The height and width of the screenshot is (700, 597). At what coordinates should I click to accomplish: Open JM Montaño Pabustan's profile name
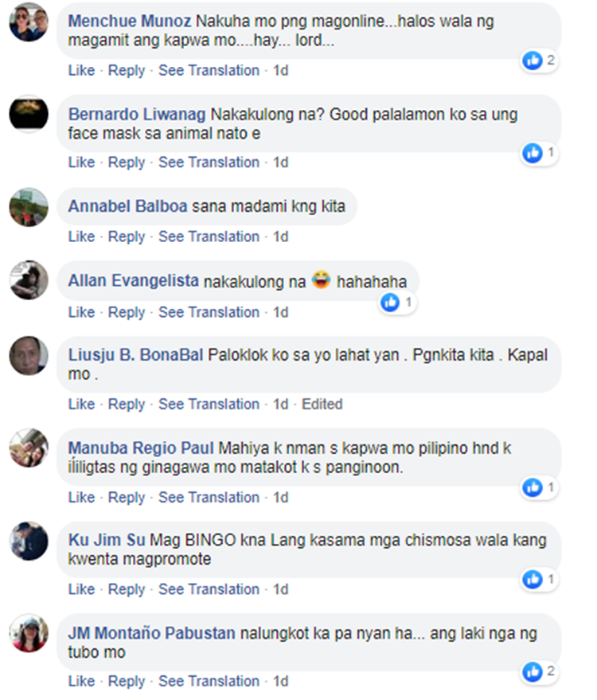152,633
